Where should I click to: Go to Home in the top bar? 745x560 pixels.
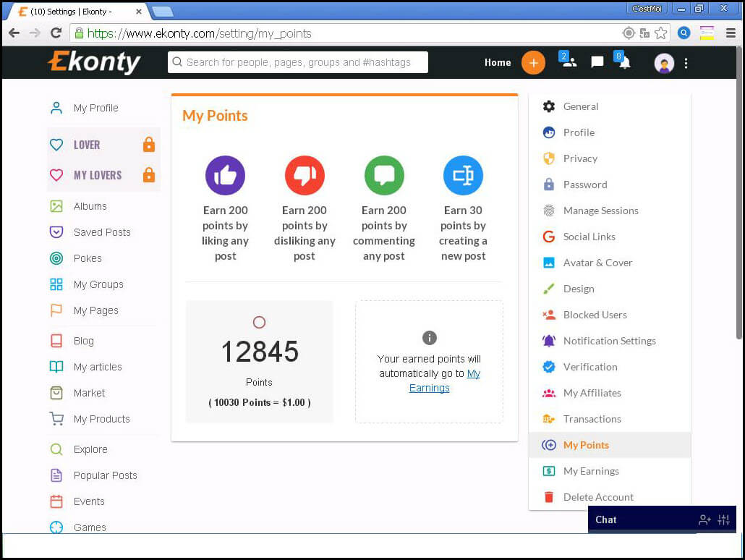click(498, 63)
